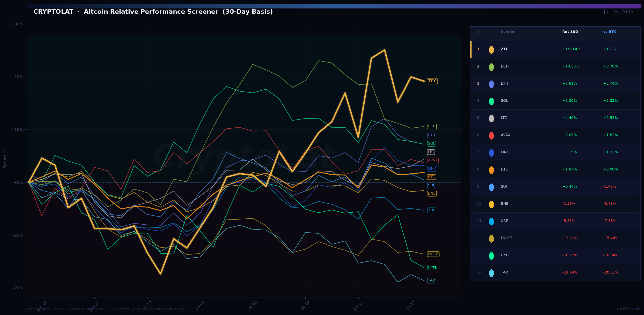Click the DOGE color dot in the table

tap(491, 239)
